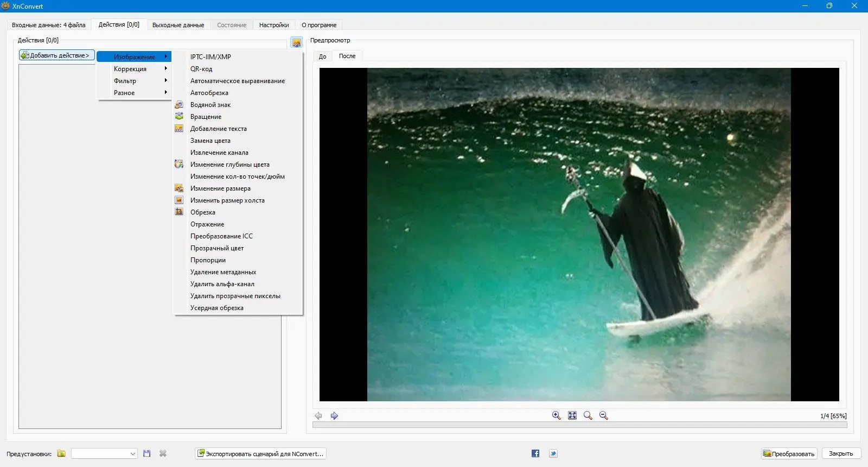Choose Извлечение канала action

tap(238, 153)
